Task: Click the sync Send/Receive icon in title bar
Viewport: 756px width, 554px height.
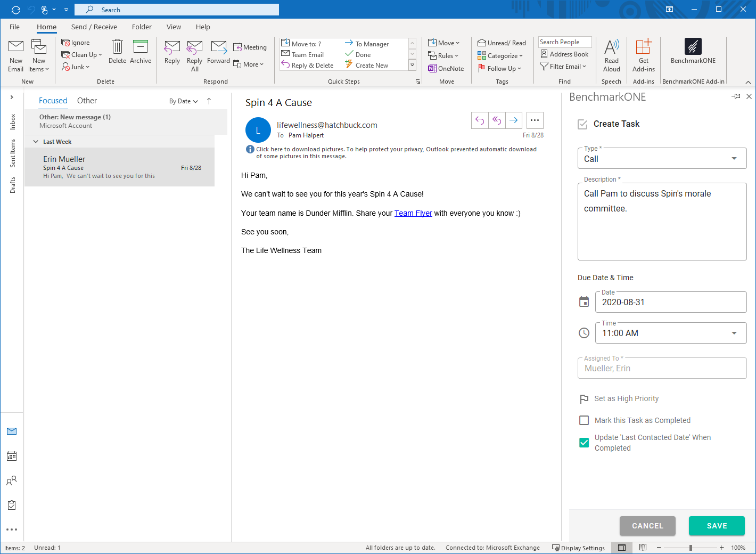Action: click(x=16, y=10)
